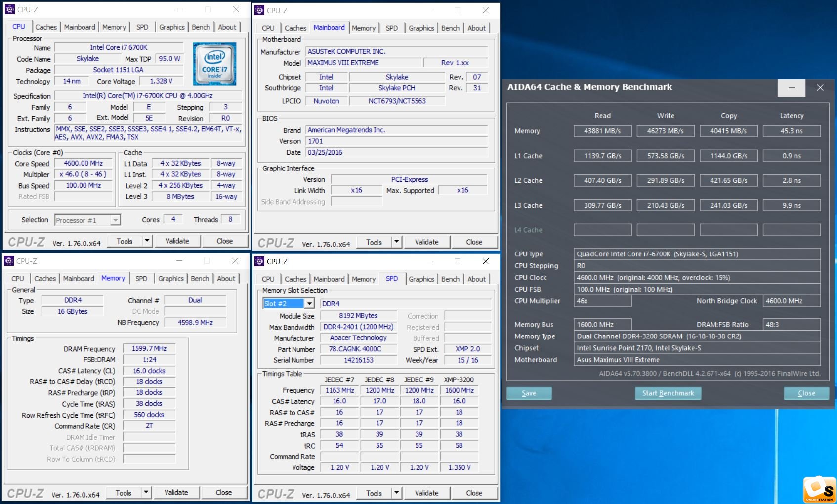
Task: Click Validate button in SPD window
Action: [427, 493]
